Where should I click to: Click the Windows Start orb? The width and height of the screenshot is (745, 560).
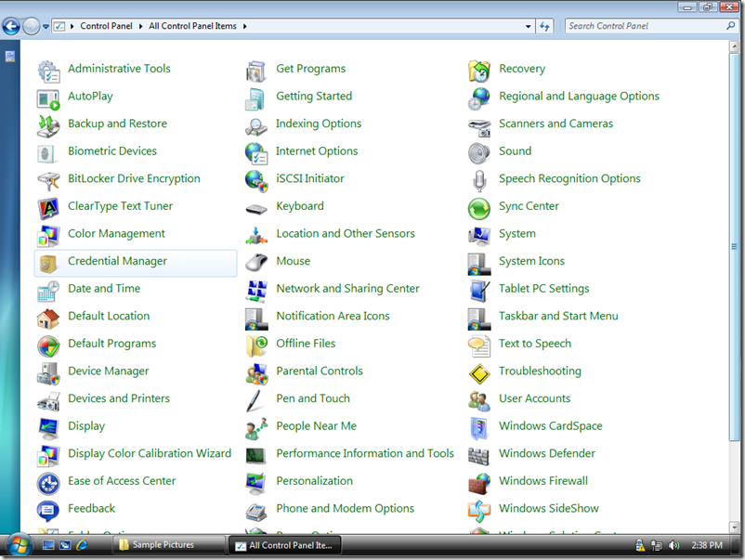[19, 544]
